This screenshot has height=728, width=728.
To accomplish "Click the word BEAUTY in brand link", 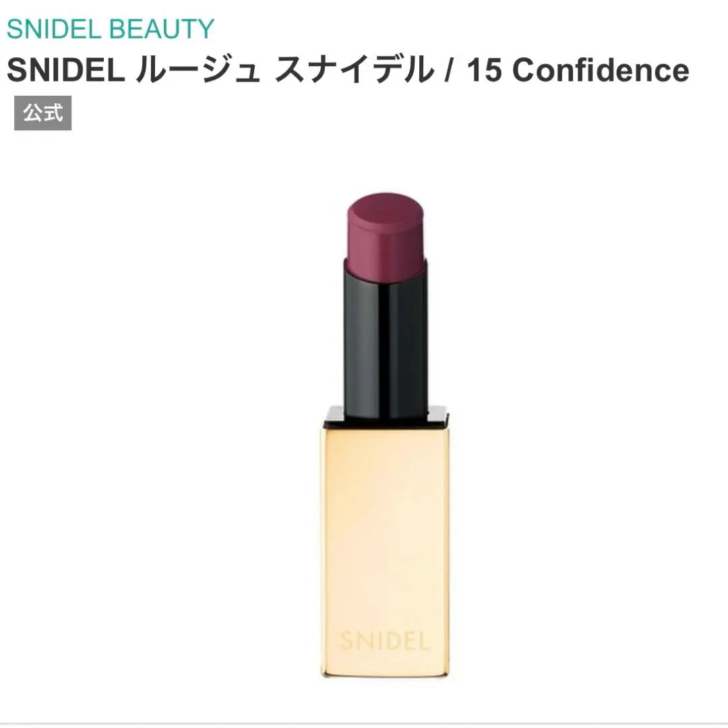I will click(161, 29).
